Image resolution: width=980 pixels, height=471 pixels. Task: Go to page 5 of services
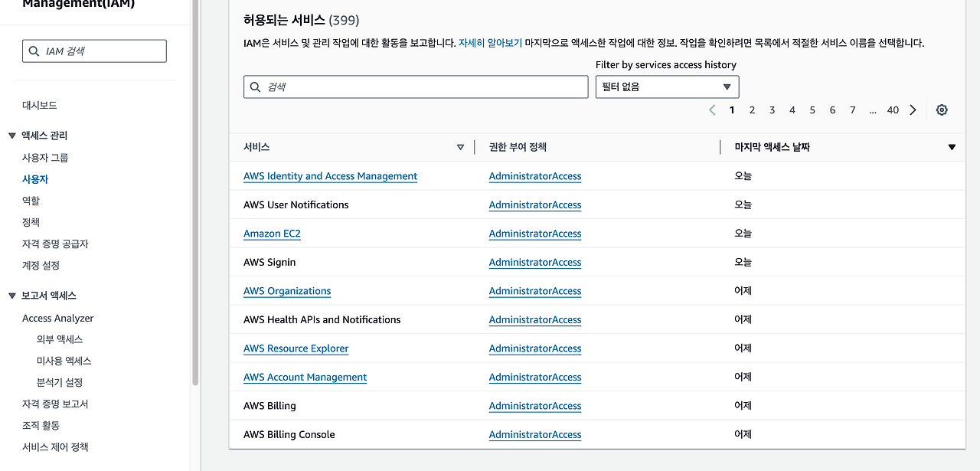(812, 110)
